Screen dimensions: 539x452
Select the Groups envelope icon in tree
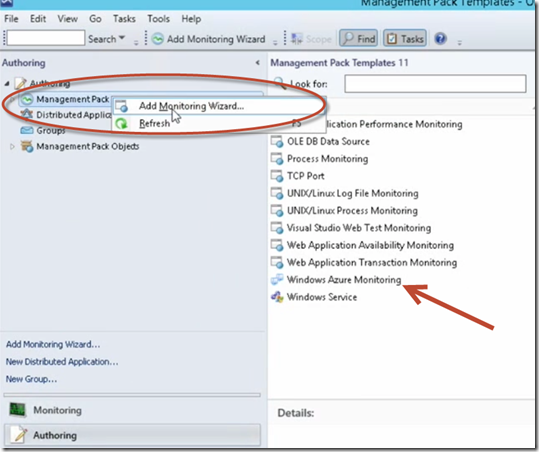point(27,130)
